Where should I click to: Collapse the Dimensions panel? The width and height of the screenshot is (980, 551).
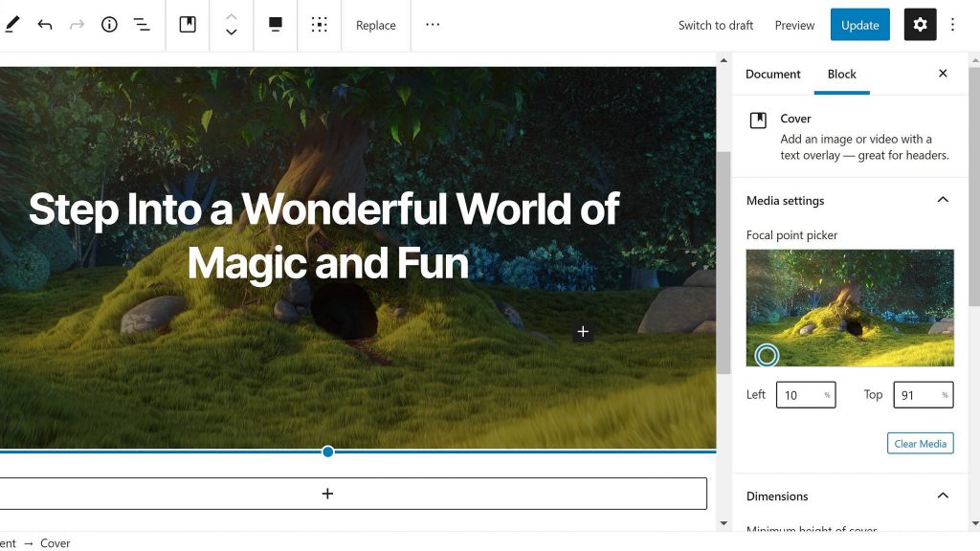pos(942,496)
